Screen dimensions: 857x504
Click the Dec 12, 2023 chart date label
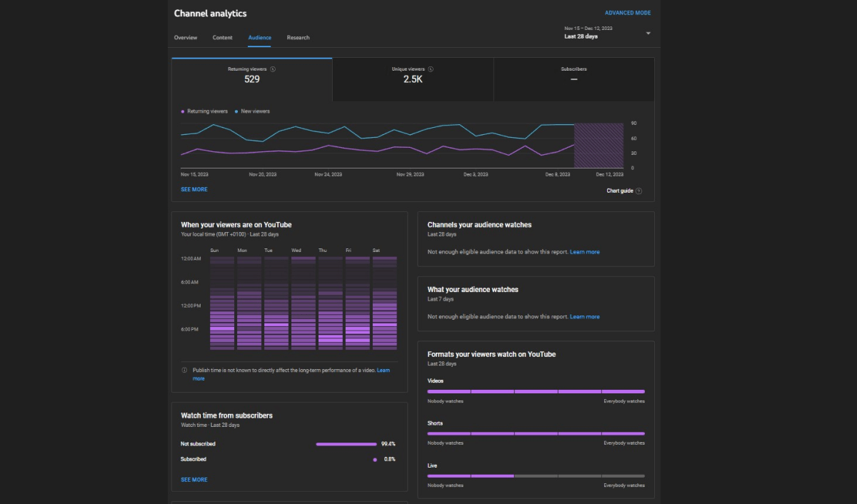(610, 174)
